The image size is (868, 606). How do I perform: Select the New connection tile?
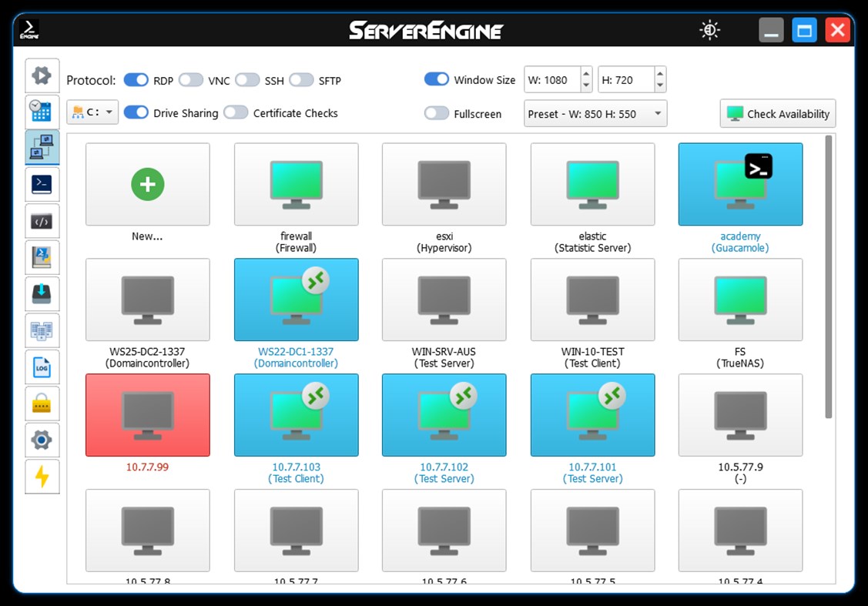(147, 184)
